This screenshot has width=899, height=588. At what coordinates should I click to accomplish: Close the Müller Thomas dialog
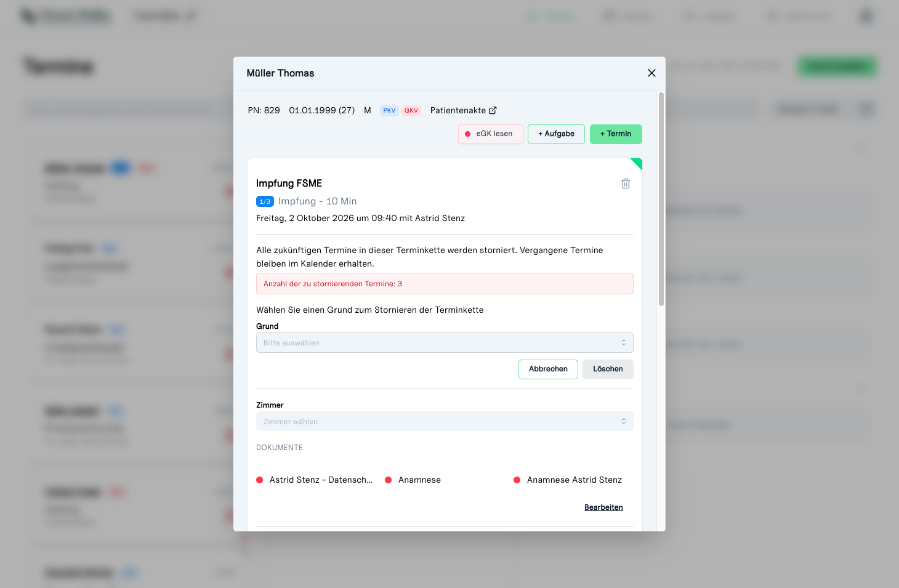point(651,73)
